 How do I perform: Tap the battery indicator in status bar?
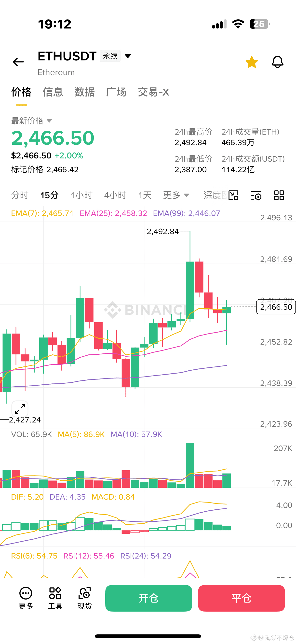tap(260, 24)
